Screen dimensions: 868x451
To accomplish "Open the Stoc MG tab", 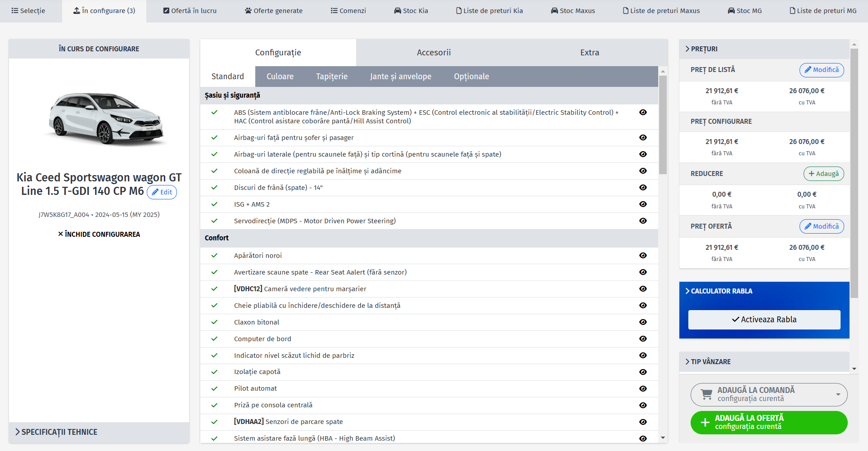I will [x=745, y=11].
